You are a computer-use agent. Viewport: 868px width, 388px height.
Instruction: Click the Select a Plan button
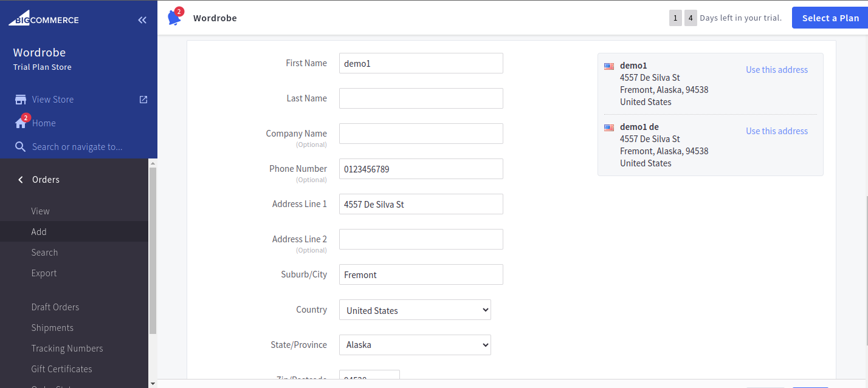(x=830, y=18)
